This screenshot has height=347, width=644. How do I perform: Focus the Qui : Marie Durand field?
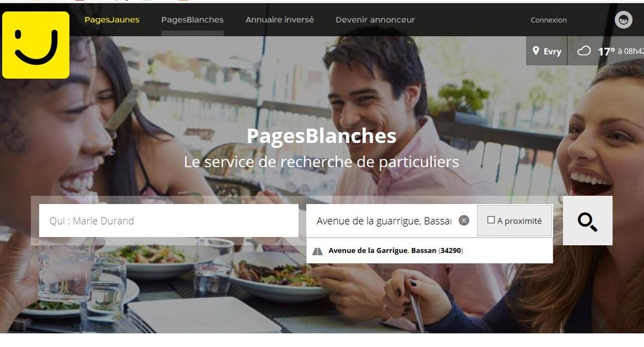[x=169, y=221]
